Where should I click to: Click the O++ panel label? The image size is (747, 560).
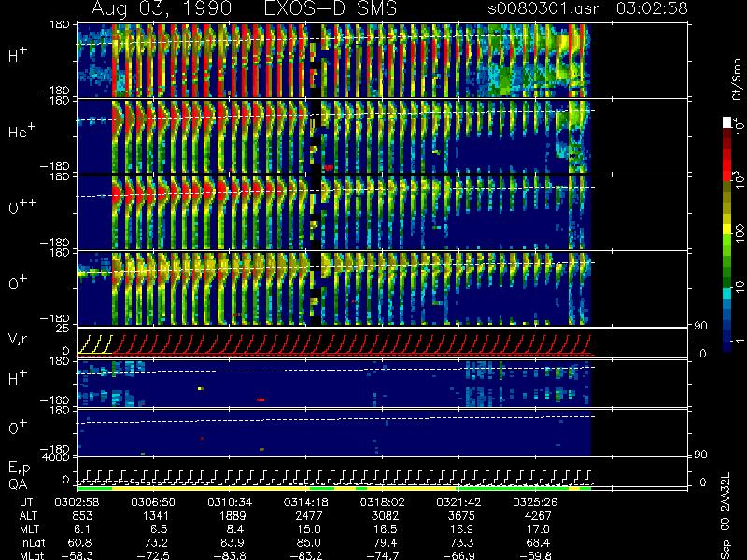[x=21, y=206]
